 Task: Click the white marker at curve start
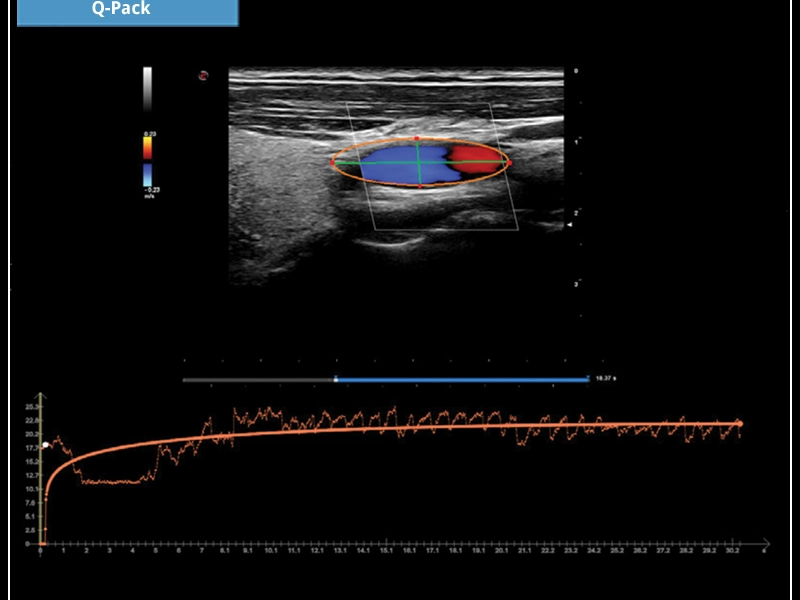(45, 444)
